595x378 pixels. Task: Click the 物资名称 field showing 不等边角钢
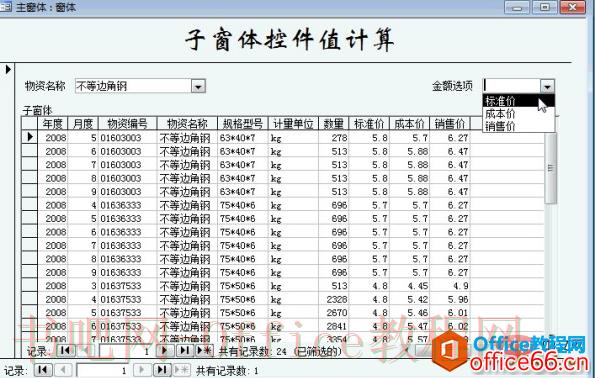coord(134,86)
